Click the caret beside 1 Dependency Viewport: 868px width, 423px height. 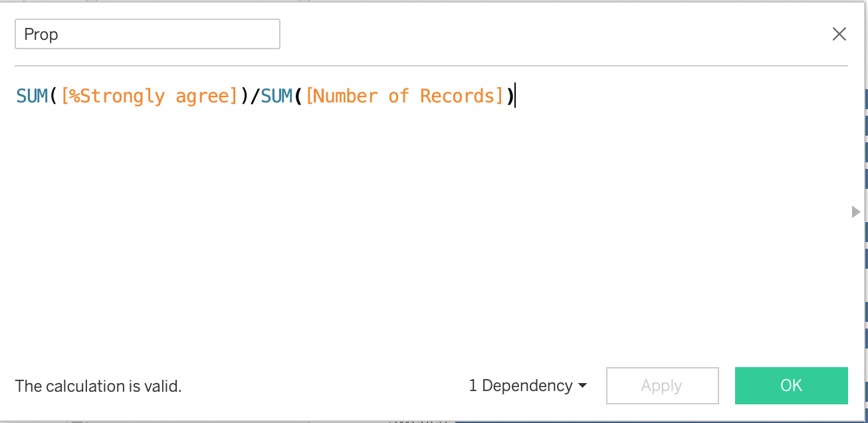583,386
